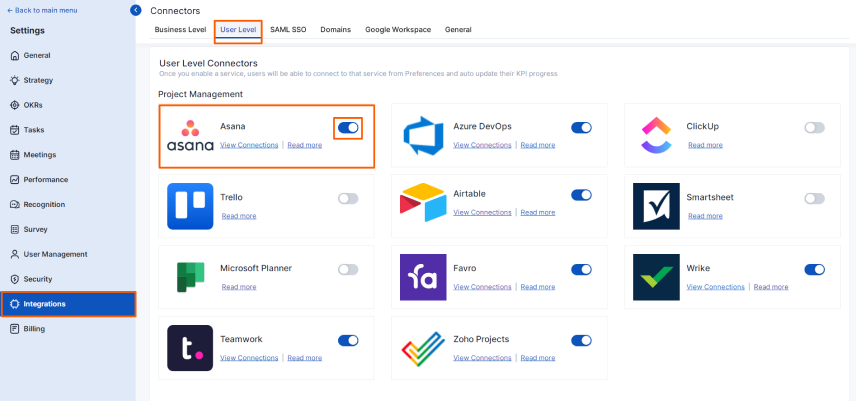Image resolution: width=856 pixels, height=401 pixels.
Task: Turn off the Zoho Projects toggle
Action: pyautogui.click(x=581, y=340)
